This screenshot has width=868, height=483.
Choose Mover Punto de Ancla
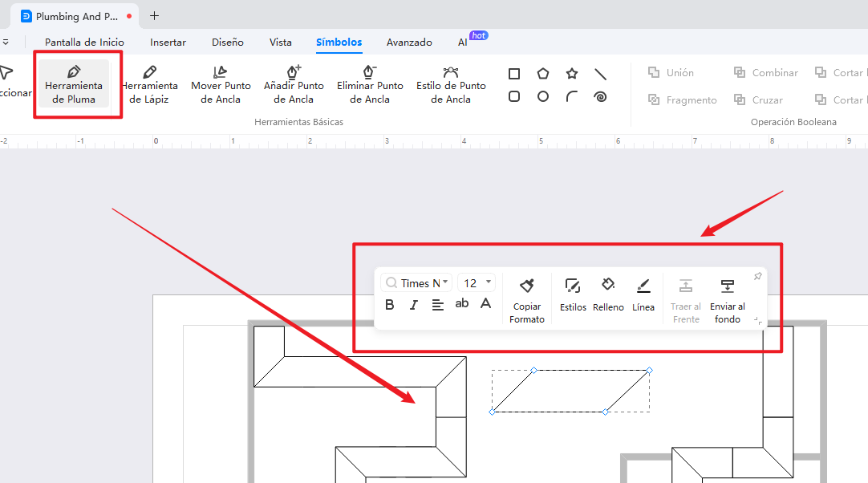click(221, 84)
